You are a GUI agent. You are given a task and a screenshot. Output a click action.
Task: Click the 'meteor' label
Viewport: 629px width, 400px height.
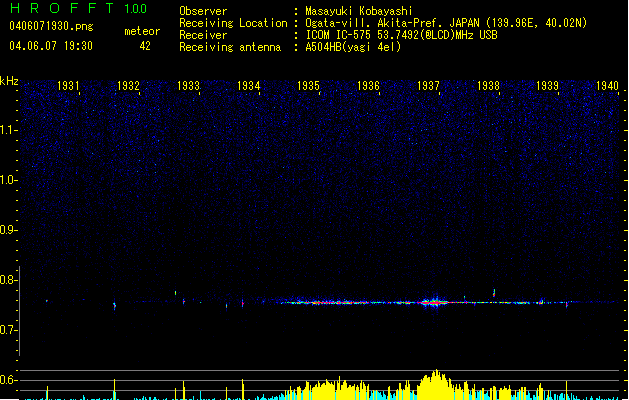142,31
